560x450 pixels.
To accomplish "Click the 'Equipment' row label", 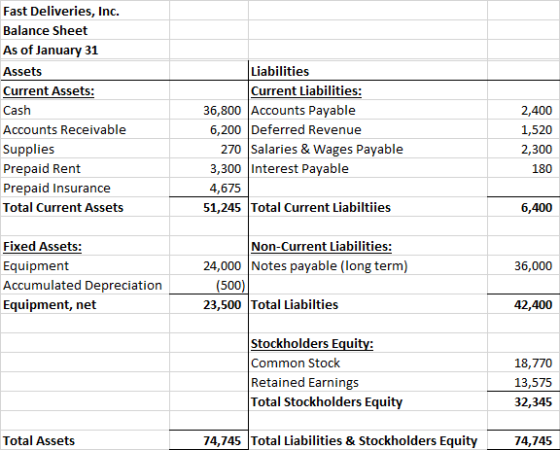I will (36, 266).
